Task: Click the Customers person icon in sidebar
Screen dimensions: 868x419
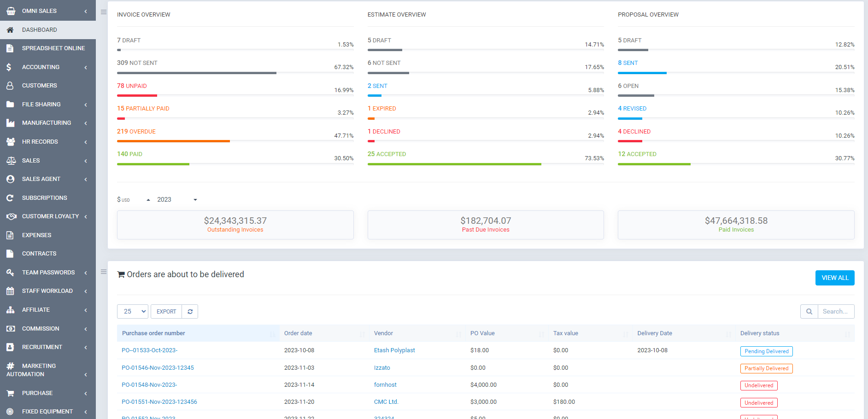Action: [x=10, y=86]
